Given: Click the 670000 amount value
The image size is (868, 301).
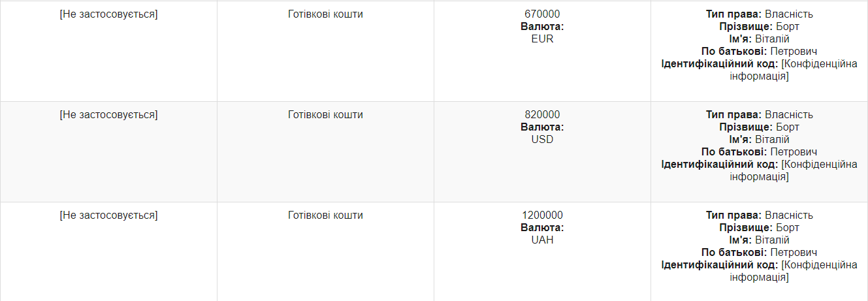Looking at the screenshot, I should point(542,14).
